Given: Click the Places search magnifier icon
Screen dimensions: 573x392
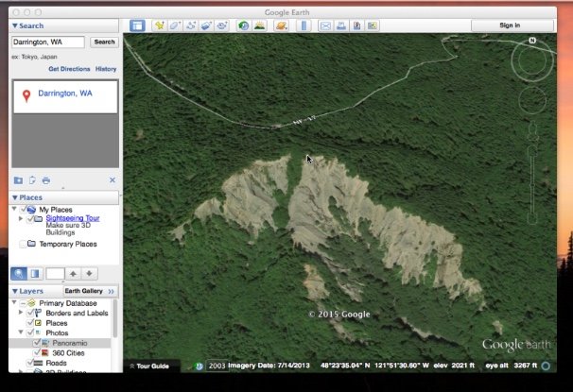Looking at the screenshot, I should 19,273.
